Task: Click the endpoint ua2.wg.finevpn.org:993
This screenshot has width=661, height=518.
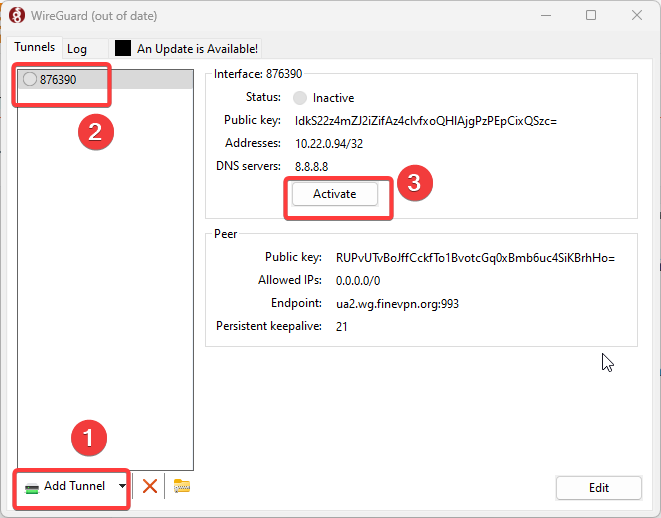Action: 397,303
